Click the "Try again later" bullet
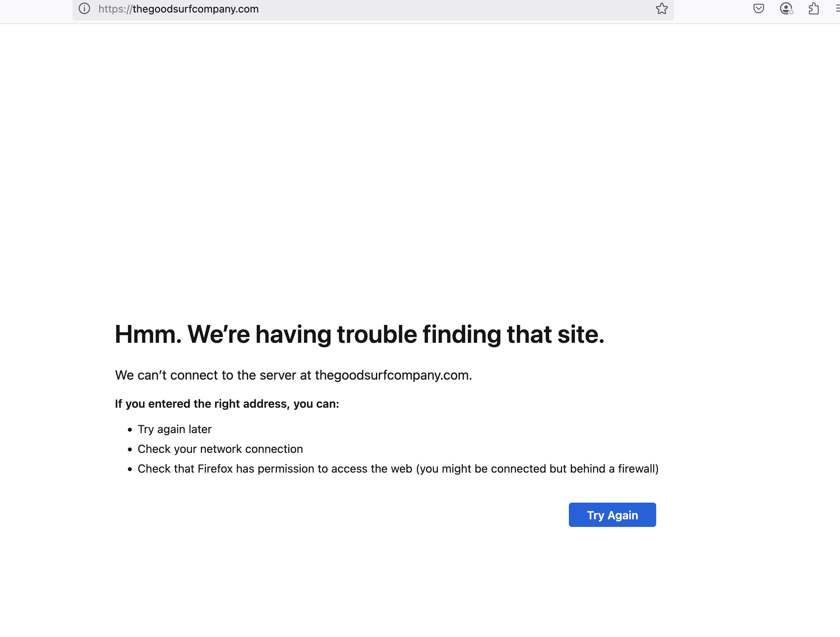840x637 pixels. pyautogui.click(x=174, y=429)
